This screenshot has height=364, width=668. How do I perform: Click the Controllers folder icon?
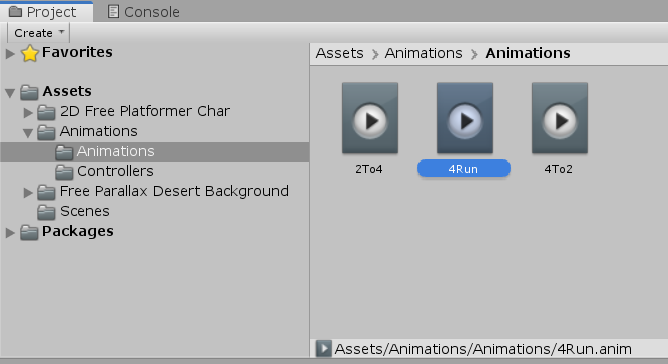[64, 172]
